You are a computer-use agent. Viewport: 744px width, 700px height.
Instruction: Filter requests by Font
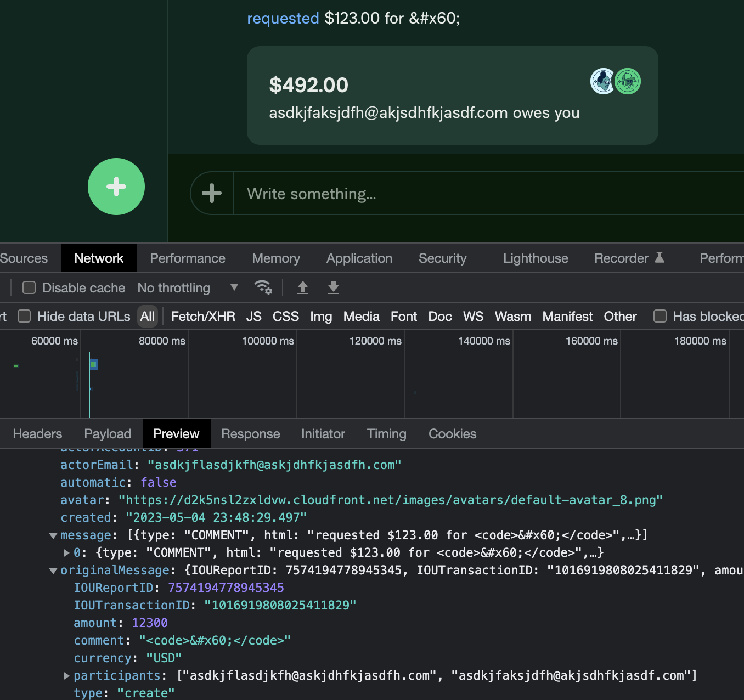pyautogui.click(x=404, y=316)
